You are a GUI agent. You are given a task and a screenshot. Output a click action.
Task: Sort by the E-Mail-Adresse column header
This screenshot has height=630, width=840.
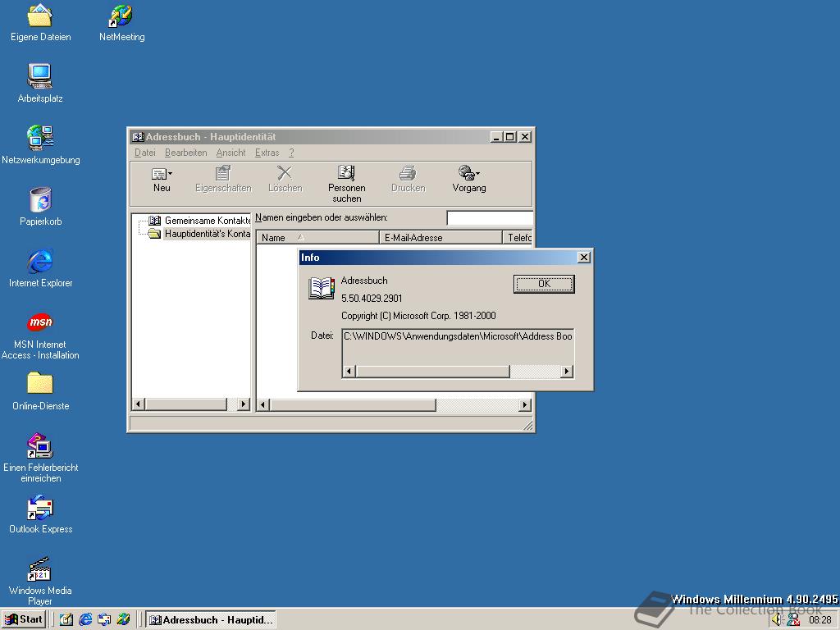point(441,237)
